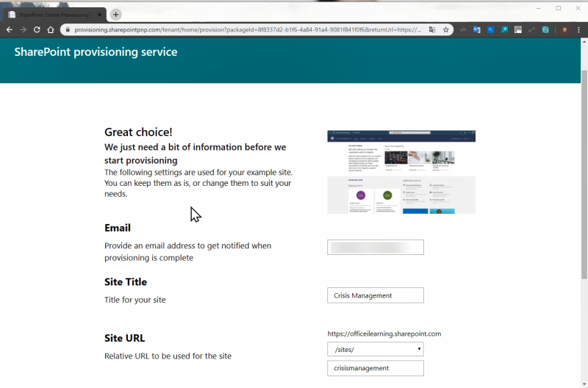Click the Site Title field 'Crisis Management'
The width and height of the screenshot is (588, 388).
[x=376, y=295]
